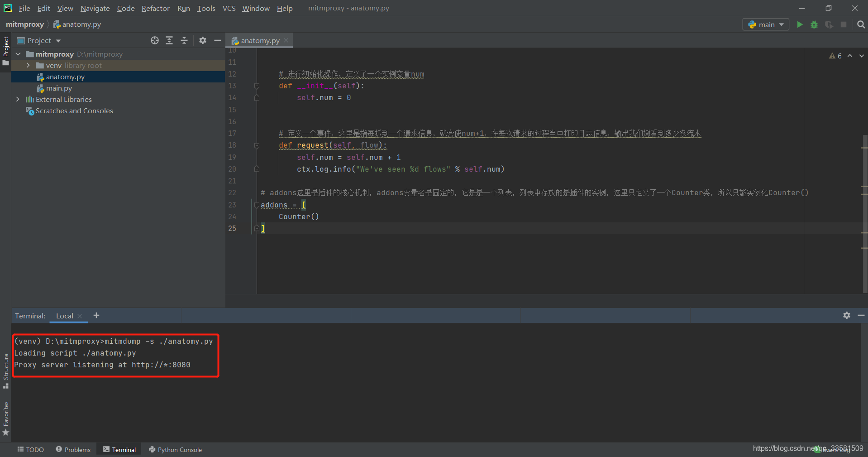Screen dimensions: 868x457
Task: Click the Stop process icon
Action: (844, 24)
